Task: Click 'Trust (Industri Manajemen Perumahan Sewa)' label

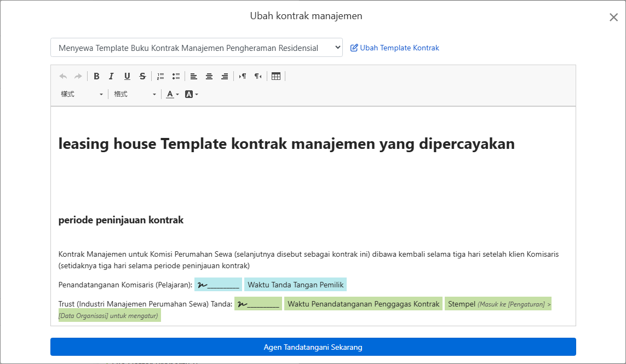Action: [145, 304]
